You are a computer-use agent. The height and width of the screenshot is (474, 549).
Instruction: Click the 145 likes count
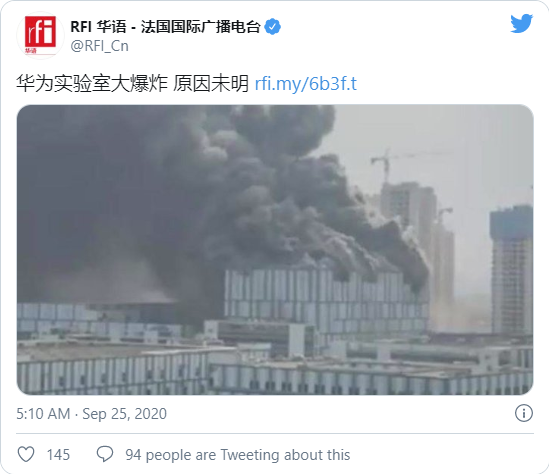pos(58,455)
